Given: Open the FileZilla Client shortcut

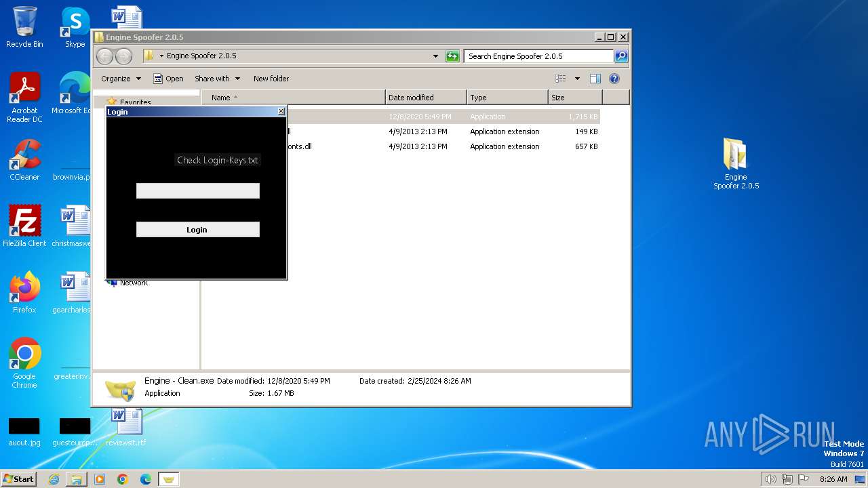Looking at the screenshot, I should tap(24, 226).
